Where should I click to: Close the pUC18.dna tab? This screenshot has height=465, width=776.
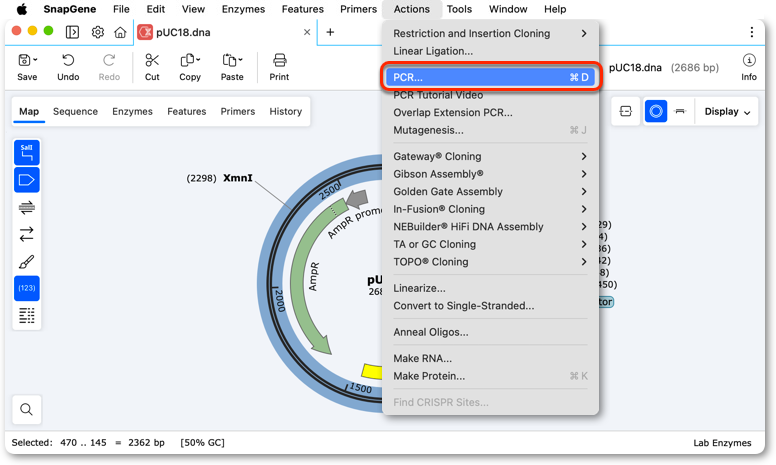point(307,32)
